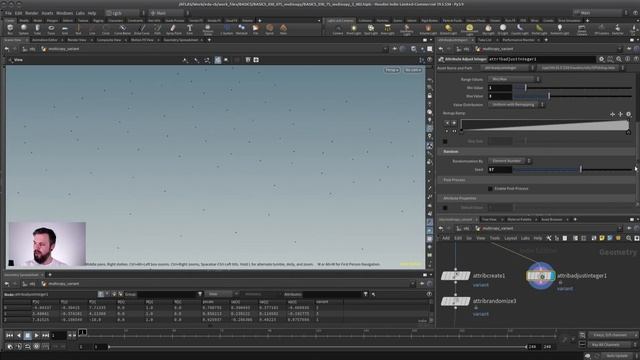The image size is (640, 360).
Task: Open the Windows menu
Action: [64, 13]
